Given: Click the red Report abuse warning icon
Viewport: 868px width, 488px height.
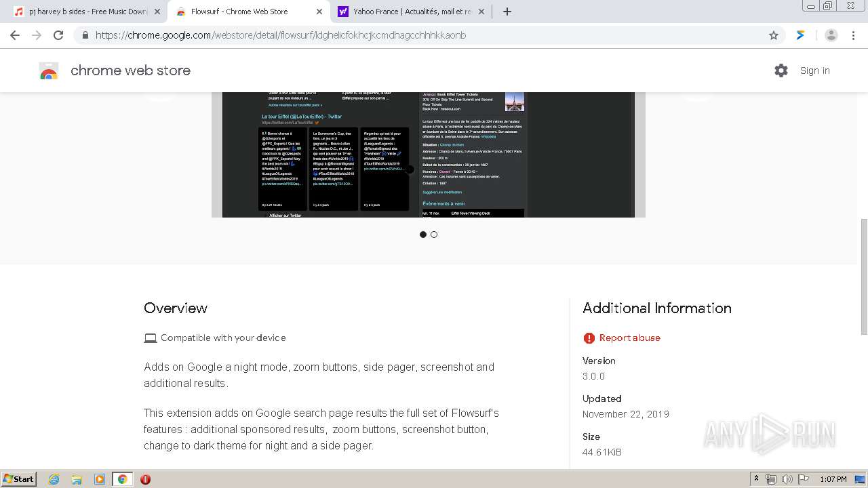Looking at the screenshot, I should (589, 338).
